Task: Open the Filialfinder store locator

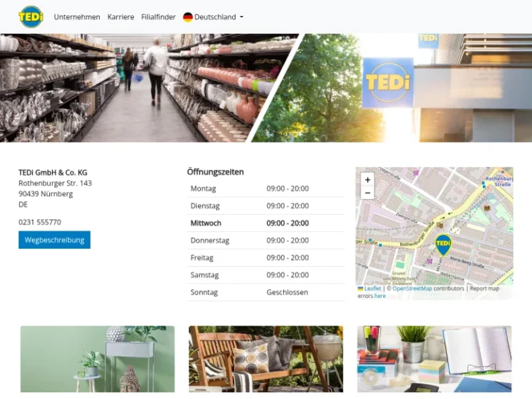Action: tap(158, 17)
